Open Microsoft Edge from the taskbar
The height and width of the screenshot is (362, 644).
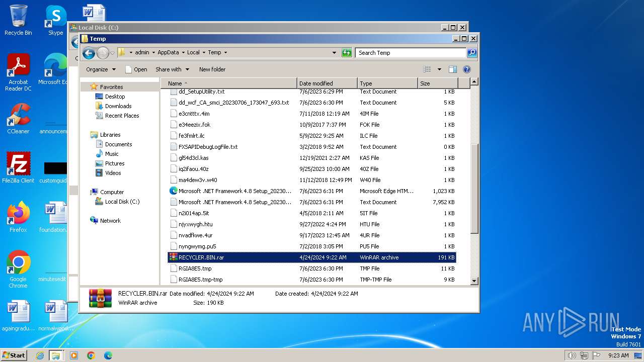point(108,355)
